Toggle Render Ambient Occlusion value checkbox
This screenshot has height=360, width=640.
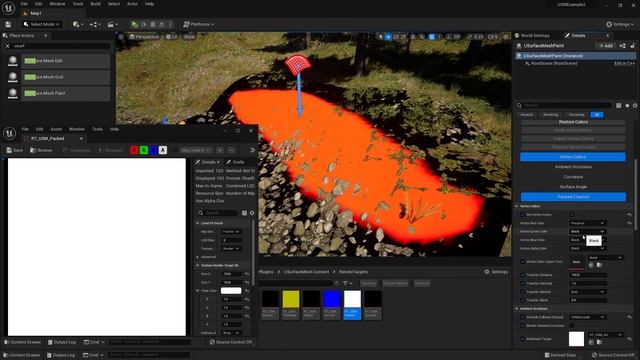pos(571,325)
